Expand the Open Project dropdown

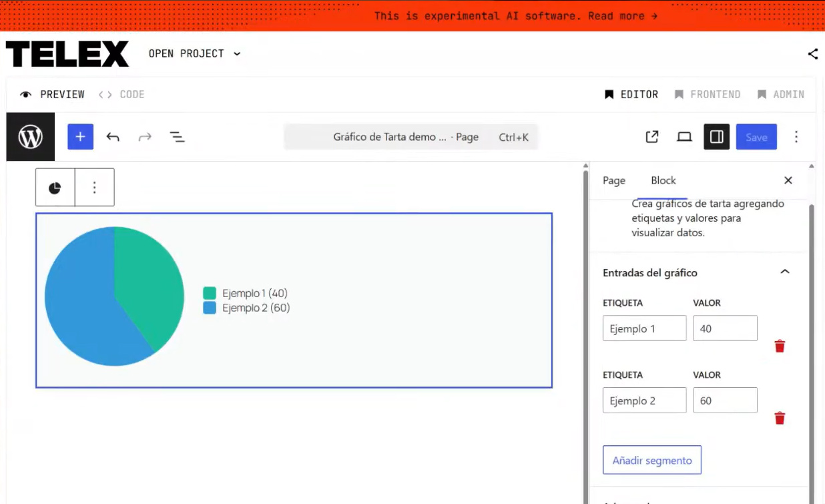tap(194, 53)
